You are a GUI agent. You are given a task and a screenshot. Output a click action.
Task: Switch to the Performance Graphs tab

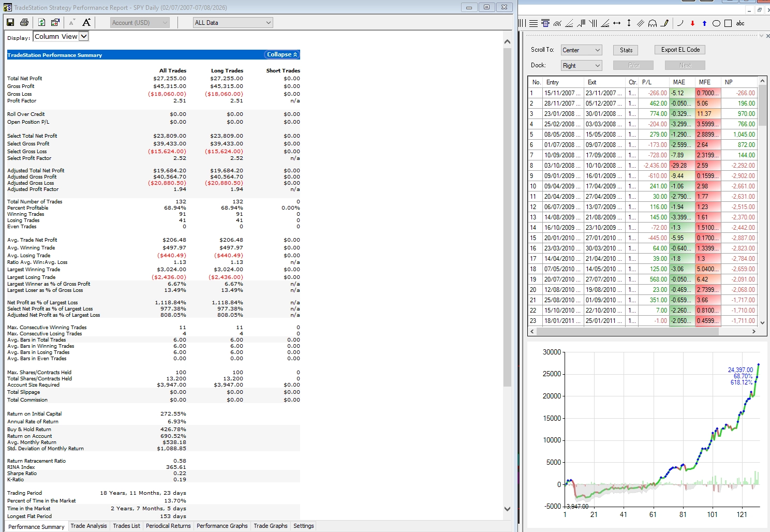pyautogui.click(x=222, y=526)
